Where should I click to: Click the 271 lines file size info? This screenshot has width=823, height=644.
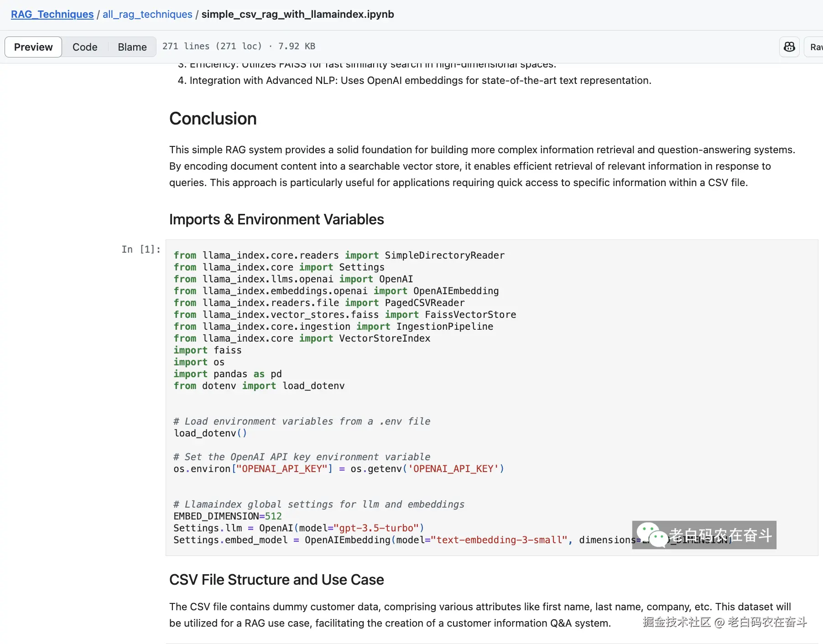(239, 46)
